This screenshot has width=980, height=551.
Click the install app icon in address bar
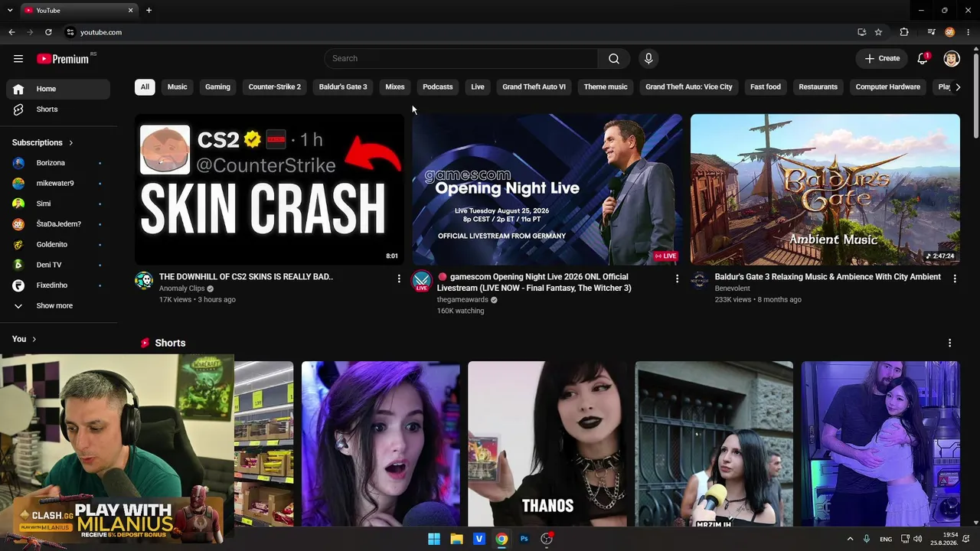coord(862,32)
